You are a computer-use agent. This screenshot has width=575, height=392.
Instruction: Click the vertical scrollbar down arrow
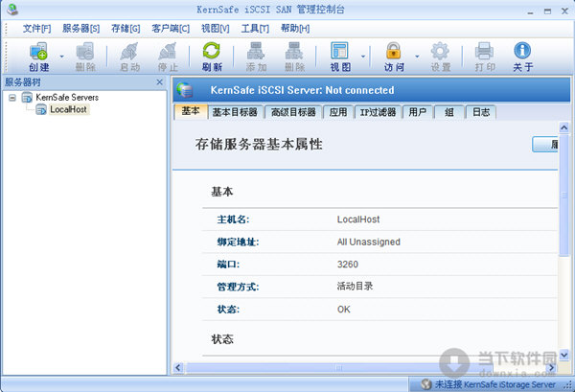(x=564, y=355)
